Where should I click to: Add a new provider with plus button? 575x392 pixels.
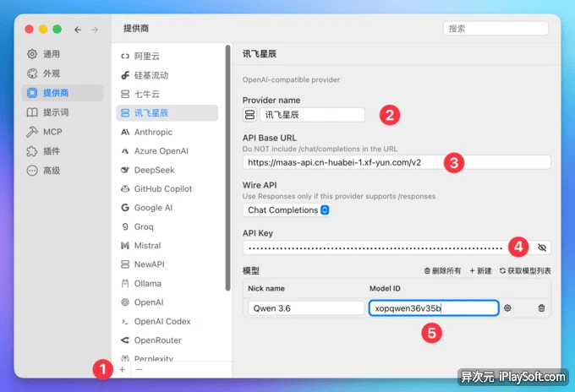(122, 370)
